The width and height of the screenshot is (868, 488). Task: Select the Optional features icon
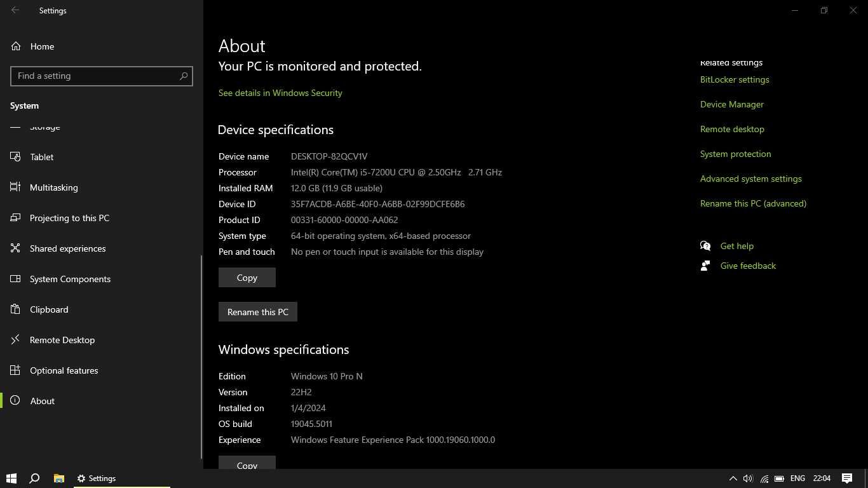click(x=16, y=370)
